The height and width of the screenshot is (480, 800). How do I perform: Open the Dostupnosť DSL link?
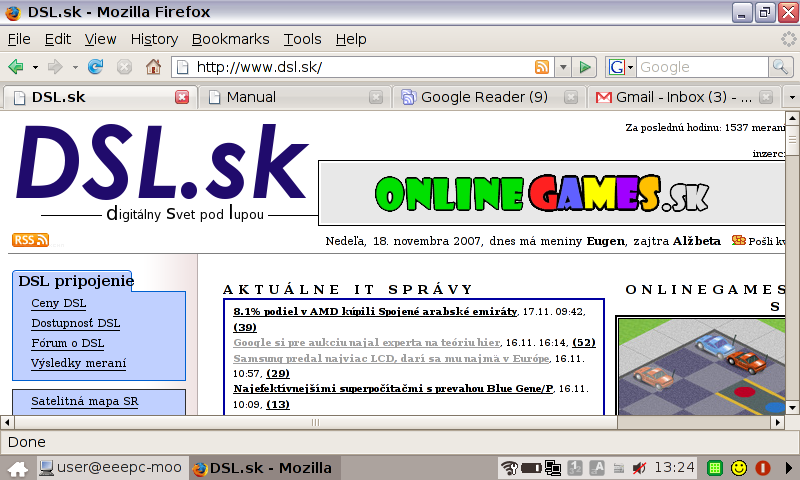coord(76,323)
